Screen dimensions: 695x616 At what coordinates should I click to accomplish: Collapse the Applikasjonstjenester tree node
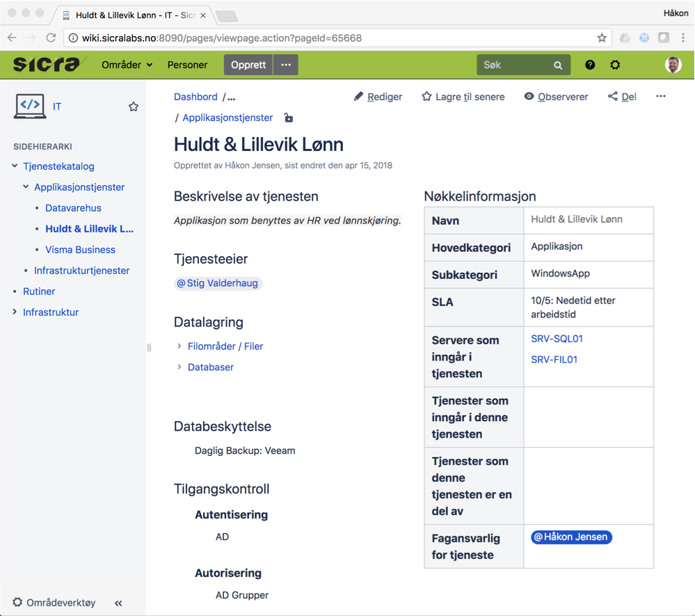click(26, 187)
